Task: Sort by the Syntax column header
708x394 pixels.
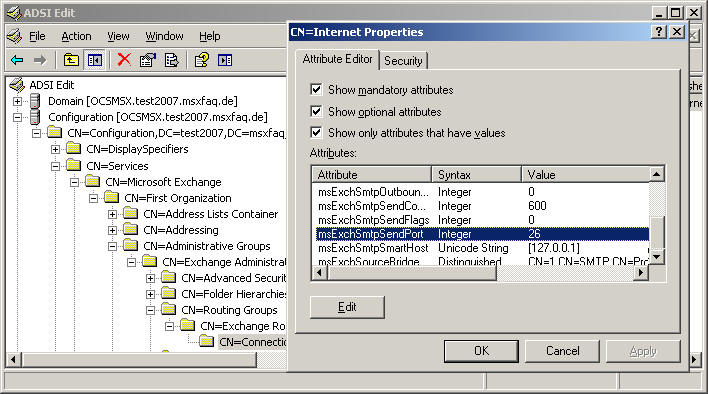Action: click(476, 174)
